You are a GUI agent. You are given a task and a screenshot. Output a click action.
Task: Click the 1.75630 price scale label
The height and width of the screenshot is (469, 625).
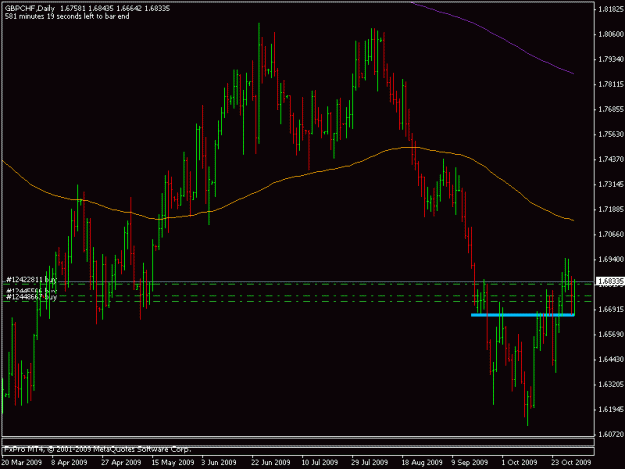pyautogui.click(x=611, y=134)
